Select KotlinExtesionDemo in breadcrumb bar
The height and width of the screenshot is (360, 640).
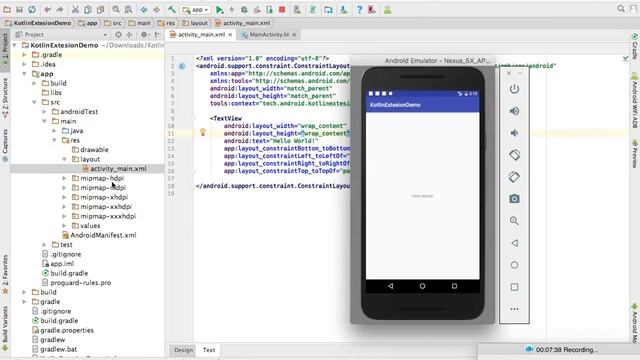point(38,23)
